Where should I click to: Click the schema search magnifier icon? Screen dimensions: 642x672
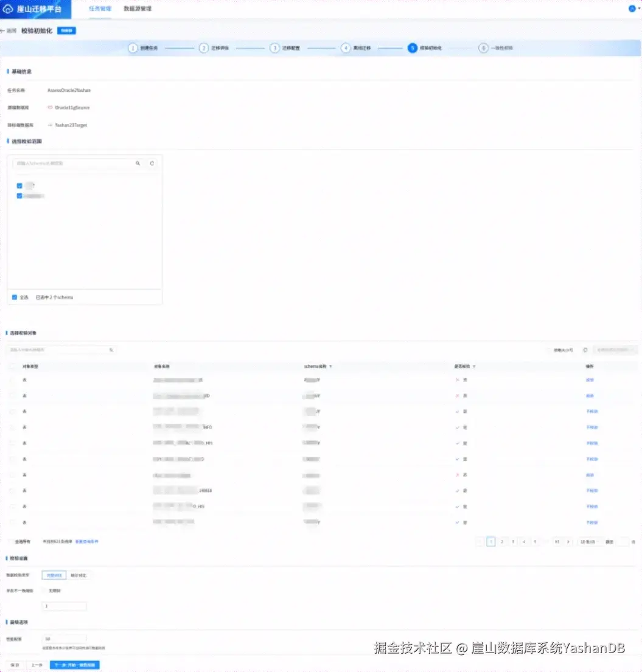click(x=138, y=163)
